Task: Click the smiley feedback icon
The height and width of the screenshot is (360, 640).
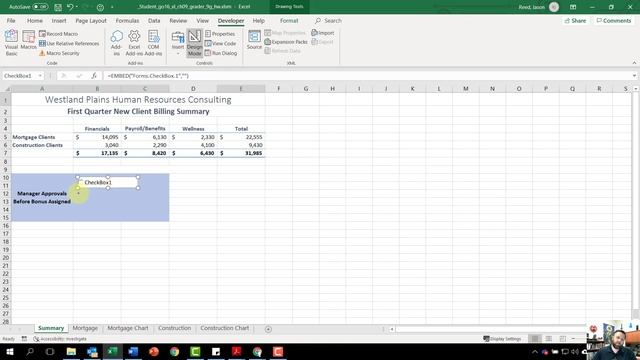Action: pyautogui.click(x=100, y=7)
